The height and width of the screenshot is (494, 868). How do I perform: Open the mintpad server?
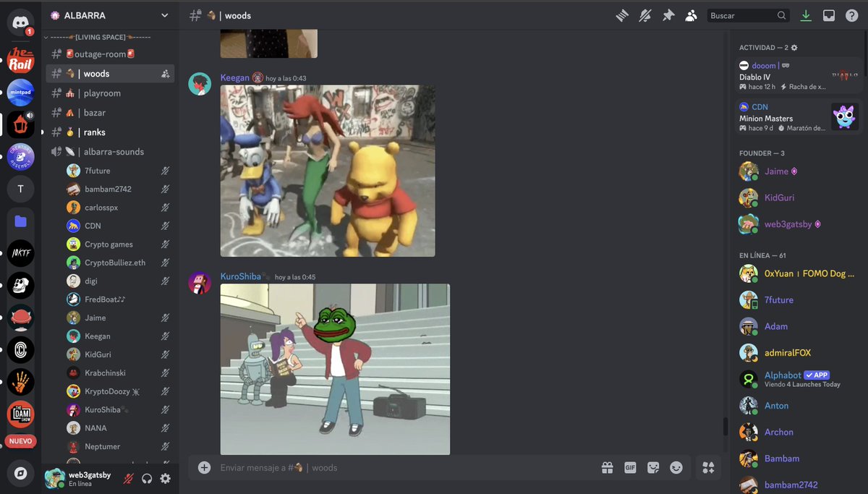20,93
